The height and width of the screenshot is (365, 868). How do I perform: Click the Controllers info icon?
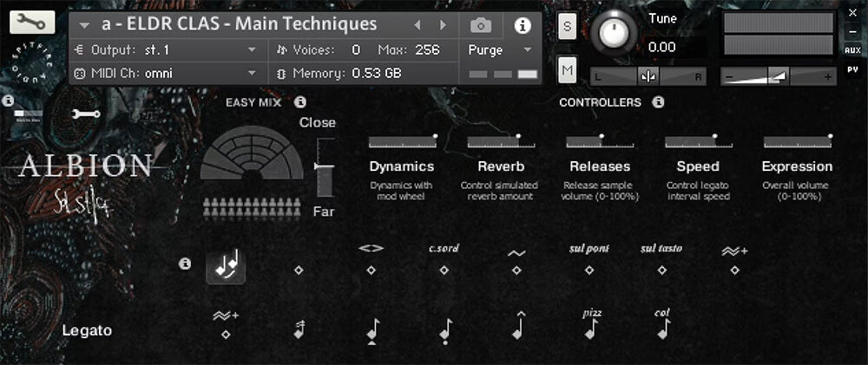[x=658, y=102]
